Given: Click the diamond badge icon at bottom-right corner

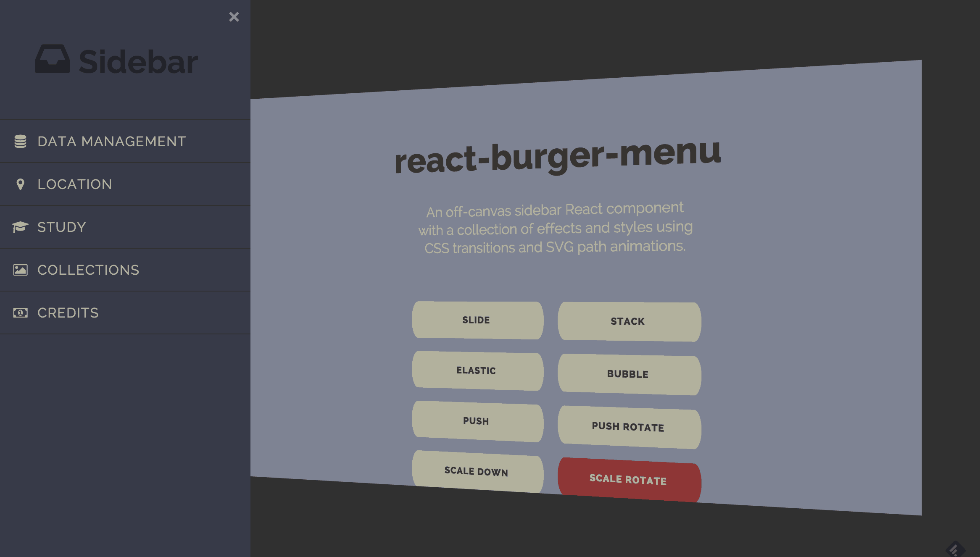Looking at the screenshot, I should 955,549.
